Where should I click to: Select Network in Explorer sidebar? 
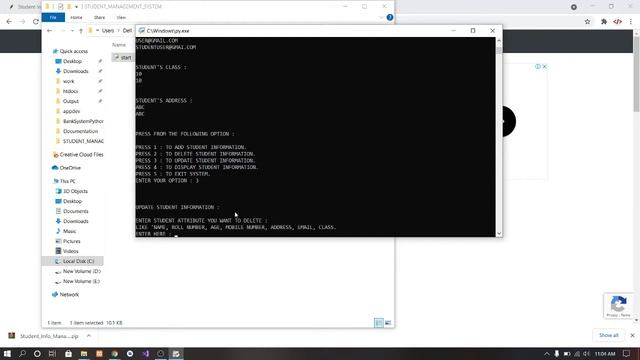(x=69, y=294)
